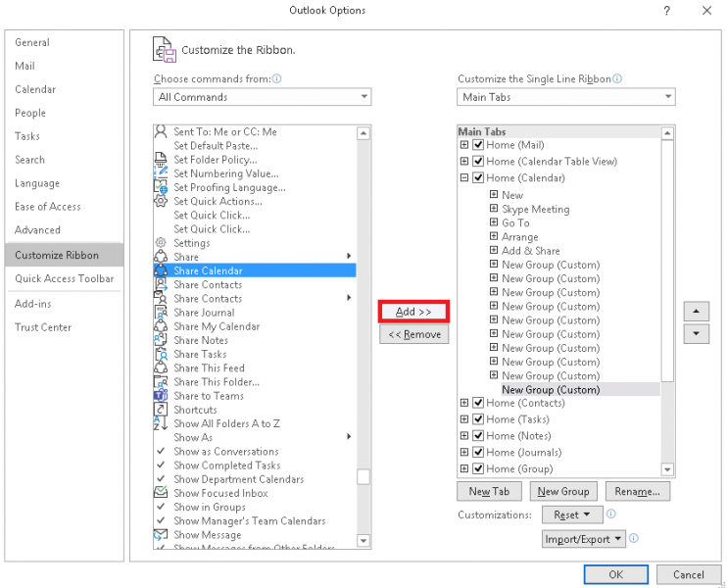Uncheck the Home (Journals) checkbox
The width and height of the screenshot is (727, 588).
478,452
